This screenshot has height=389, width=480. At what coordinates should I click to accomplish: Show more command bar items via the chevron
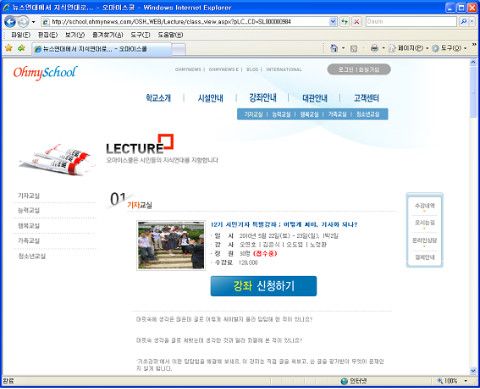[x=474, y=45]
